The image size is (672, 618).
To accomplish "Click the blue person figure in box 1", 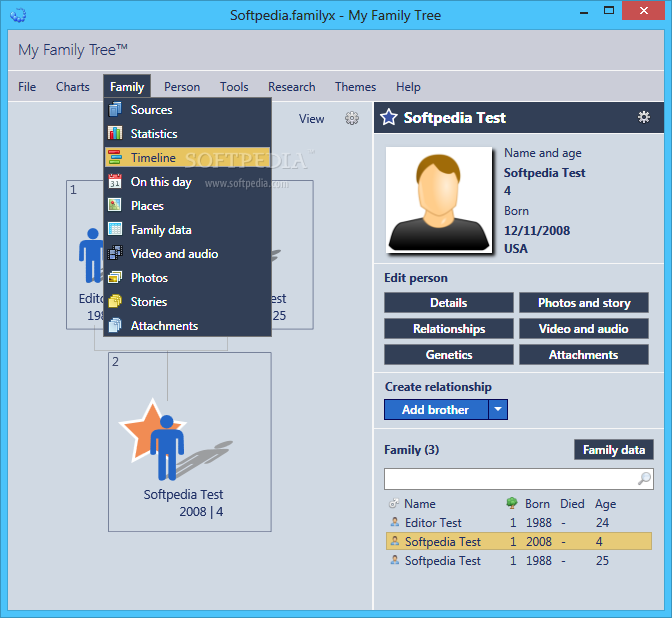I will 91,255.
